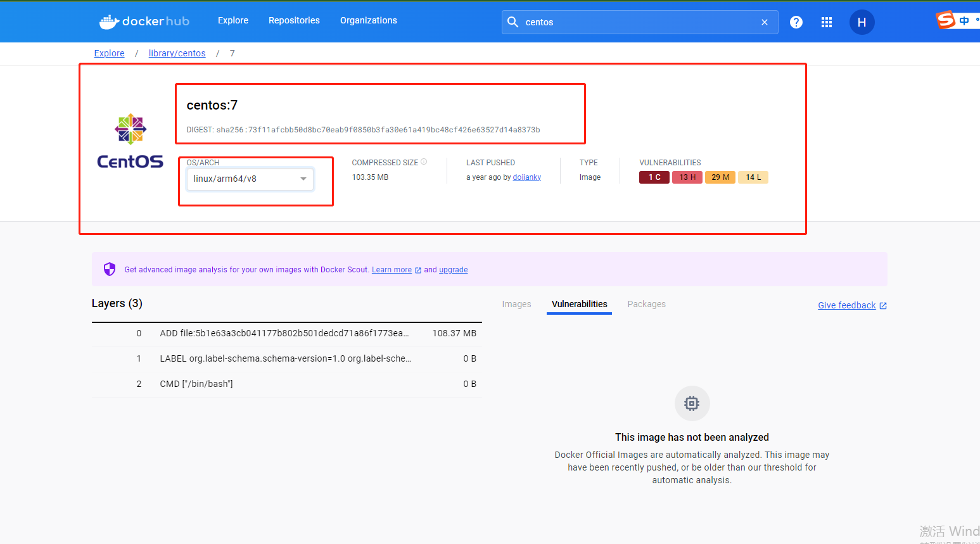Click the library/centos breadcrumb link
980x544 pixels.
click(x=177, y=53)
